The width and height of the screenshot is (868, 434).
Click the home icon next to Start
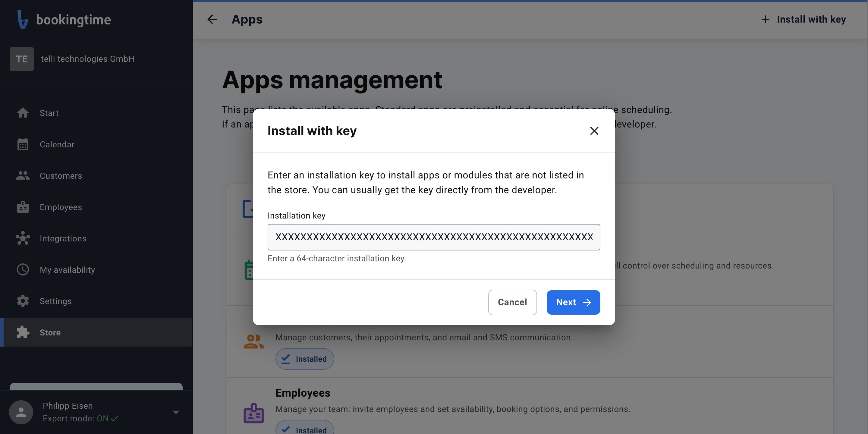[23, 112]
